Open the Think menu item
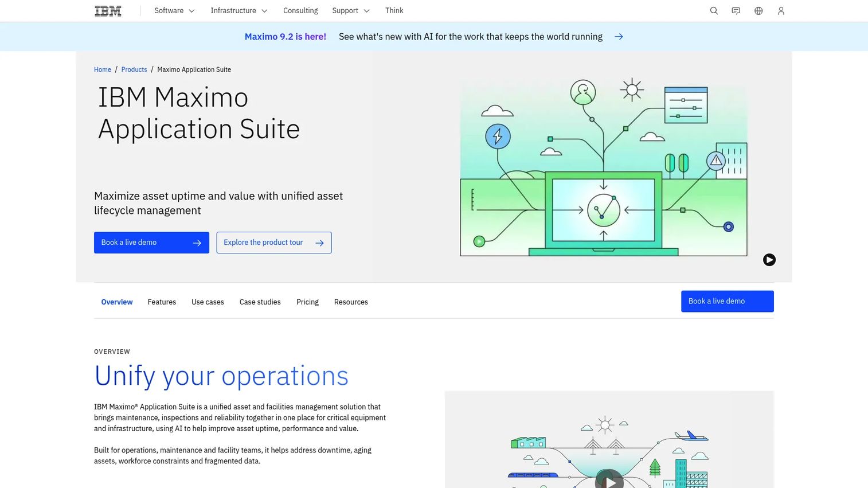The height and width of the screenshot is (488, 868). [x=394, y=11]
